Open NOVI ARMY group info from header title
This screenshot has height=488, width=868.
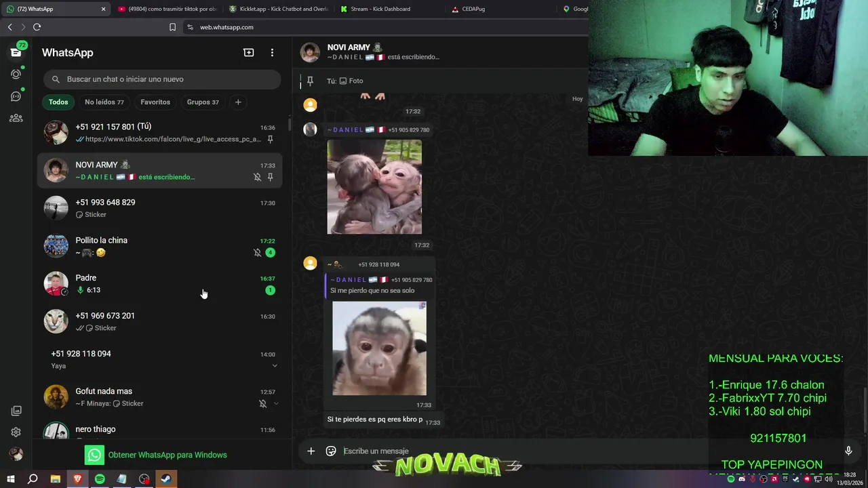point(354,47)
